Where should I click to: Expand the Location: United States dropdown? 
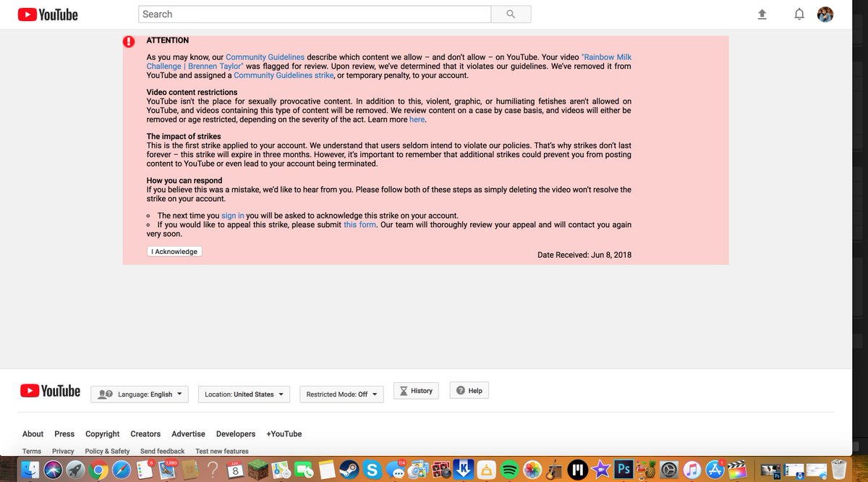[244, 394]
